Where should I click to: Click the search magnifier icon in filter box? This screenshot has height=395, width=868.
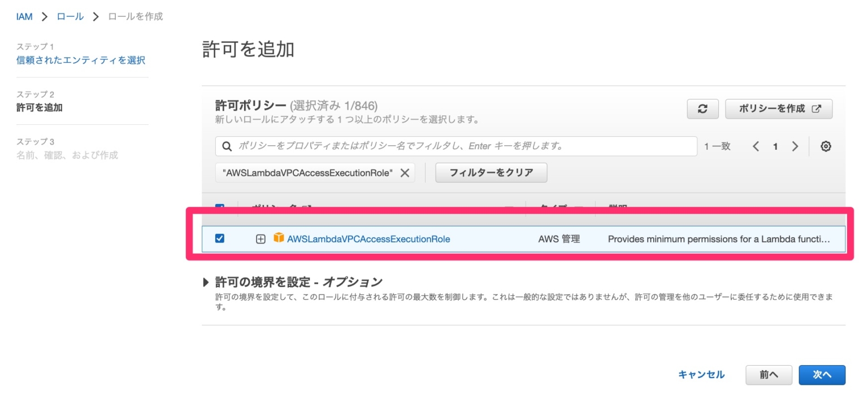[x=227, y=146]
